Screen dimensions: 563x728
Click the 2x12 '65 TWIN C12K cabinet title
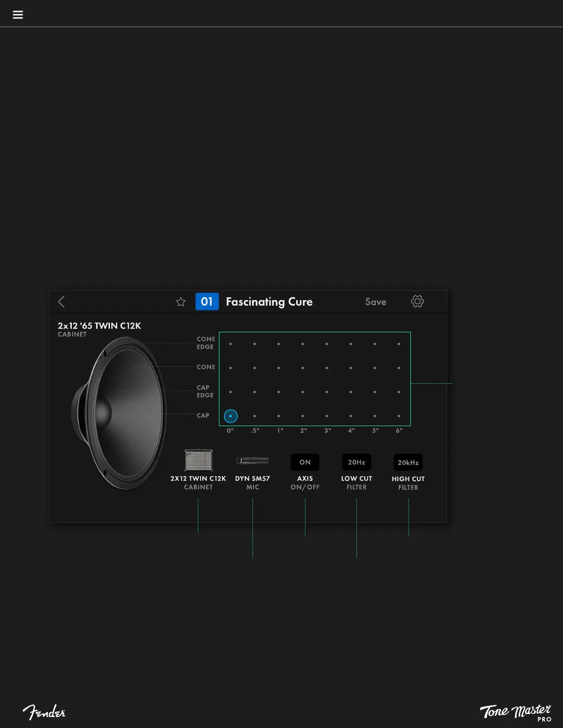[x=99, y=326]
